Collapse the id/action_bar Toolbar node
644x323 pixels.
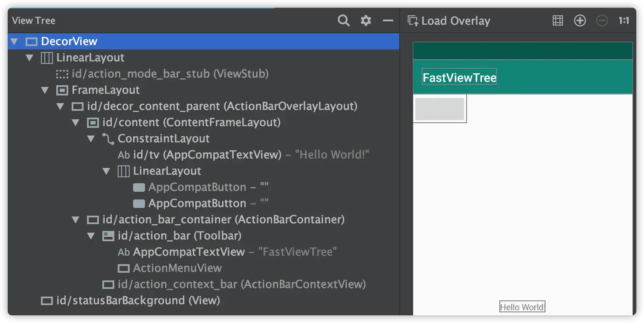pos(91,236)
